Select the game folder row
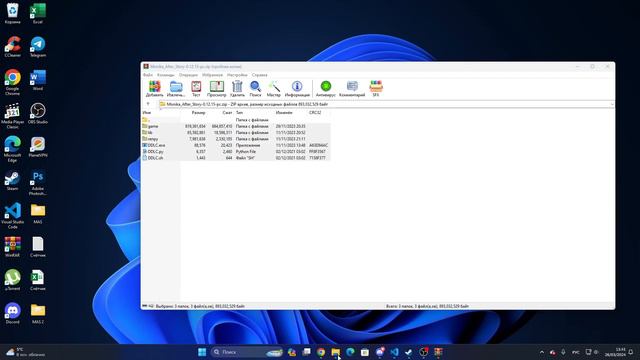Viewport: 640px width, 360px height. (236, 127)
